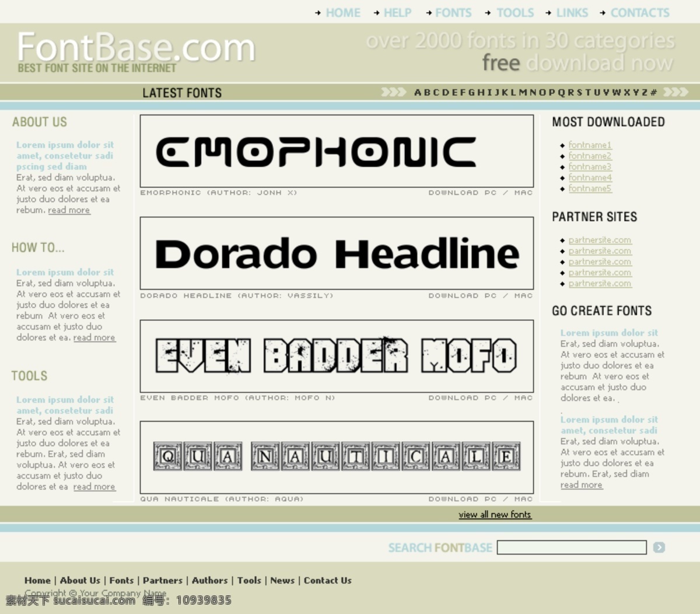View the Even Badder Mofo font preview
The image size is (700, 614).
337,356
